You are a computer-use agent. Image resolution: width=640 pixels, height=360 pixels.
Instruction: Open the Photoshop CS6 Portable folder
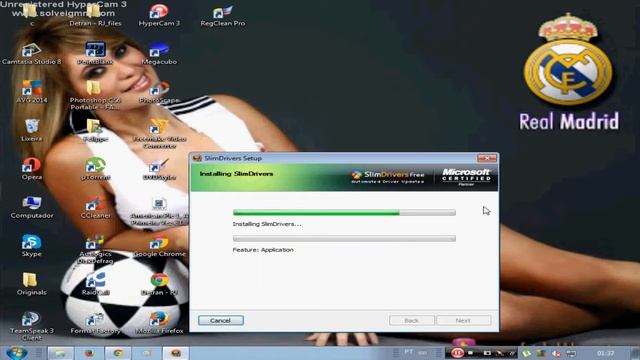pos(95,96)
